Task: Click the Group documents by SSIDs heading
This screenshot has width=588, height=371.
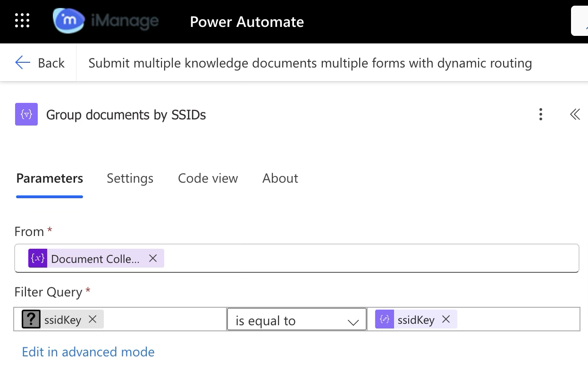Action: click(x=126, y=115)
